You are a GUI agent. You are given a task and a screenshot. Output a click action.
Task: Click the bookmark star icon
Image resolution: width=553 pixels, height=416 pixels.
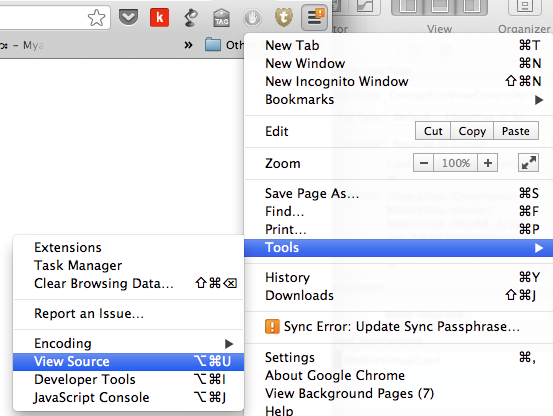[96, 18]
